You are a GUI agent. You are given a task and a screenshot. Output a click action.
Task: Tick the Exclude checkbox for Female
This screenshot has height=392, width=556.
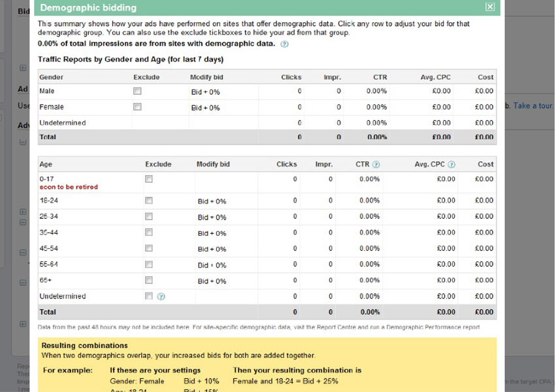137,106
